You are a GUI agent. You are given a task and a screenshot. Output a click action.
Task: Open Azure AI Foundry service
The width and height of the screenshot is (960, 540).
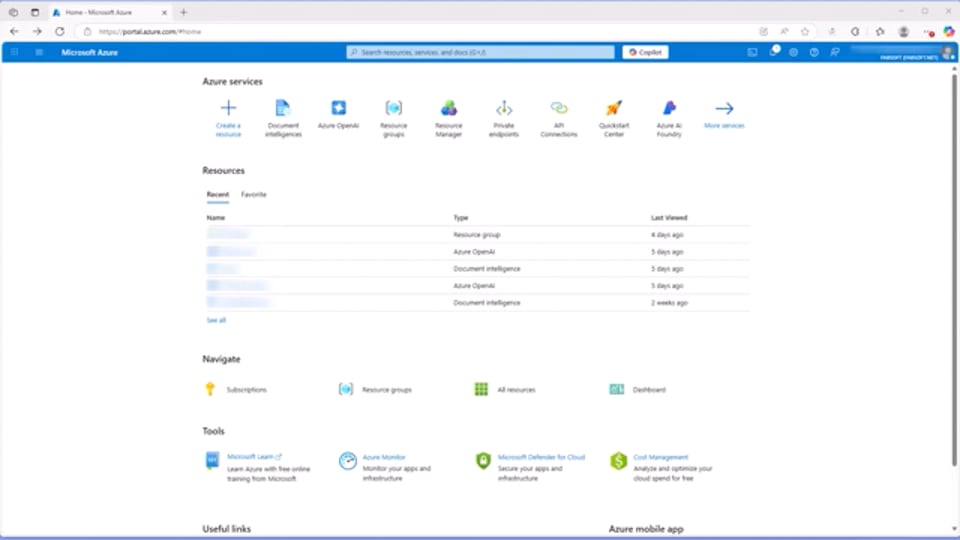tap(669, 108)
